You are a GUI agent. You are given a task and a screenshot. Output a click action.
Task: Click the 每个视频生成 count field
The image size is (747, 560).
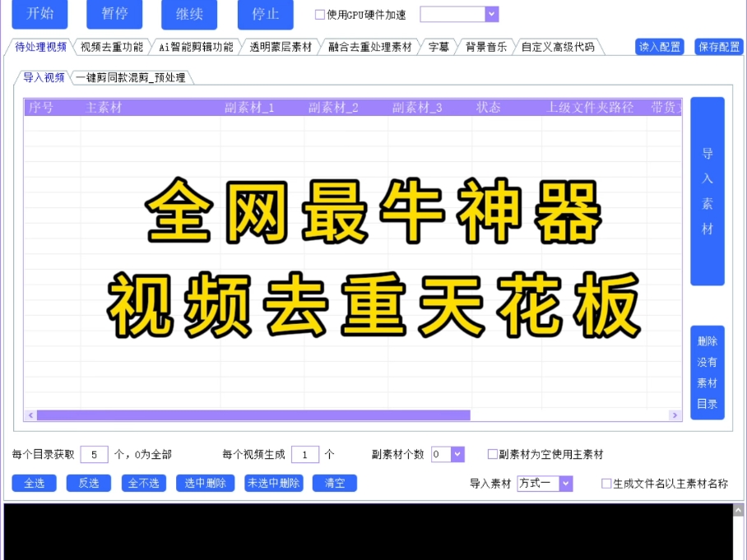[305, 454]
